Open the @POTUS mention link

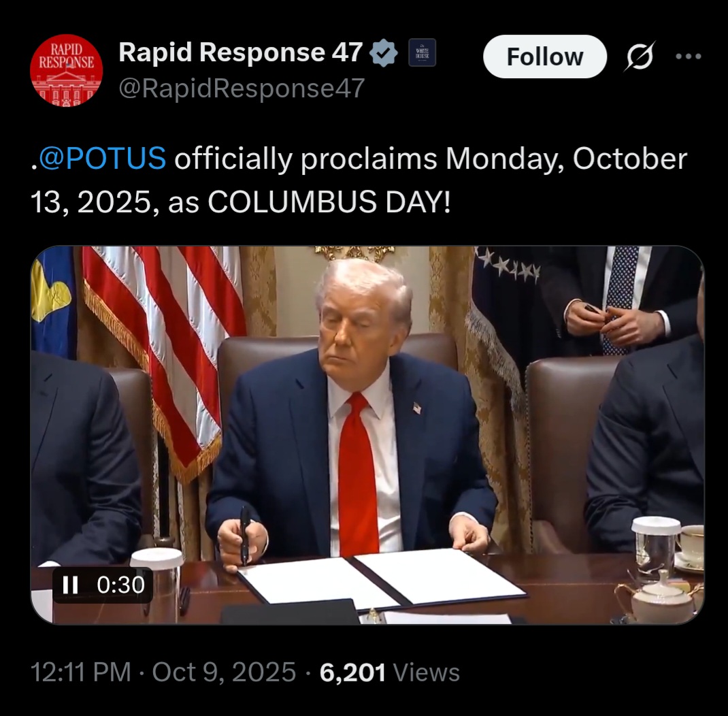pyautogui.click(x=102, y=159)
